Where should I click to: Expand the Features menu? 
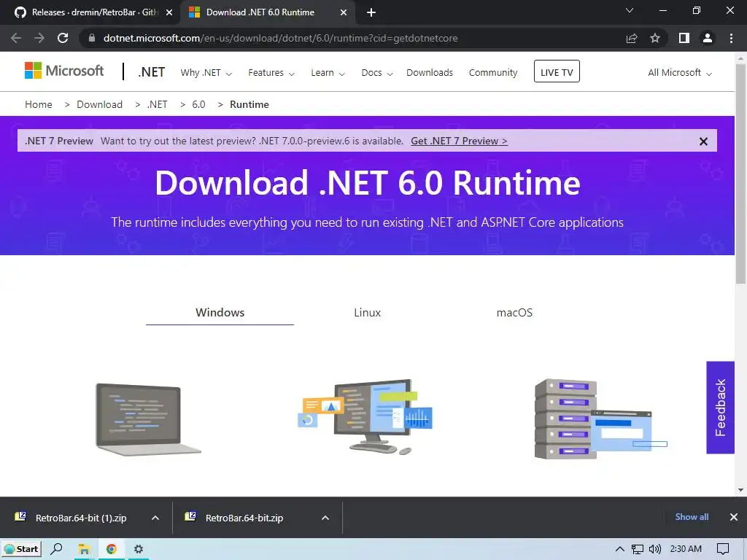tap(271, 73)
